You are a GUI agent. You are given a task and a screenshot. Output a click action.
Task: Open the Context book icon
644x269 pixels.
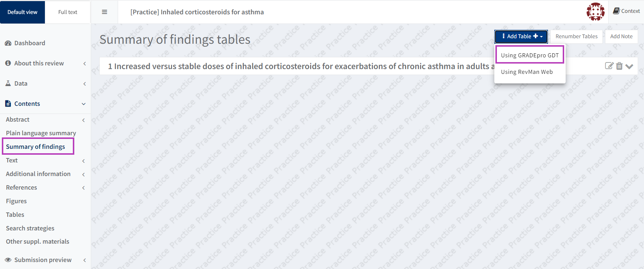616,11
